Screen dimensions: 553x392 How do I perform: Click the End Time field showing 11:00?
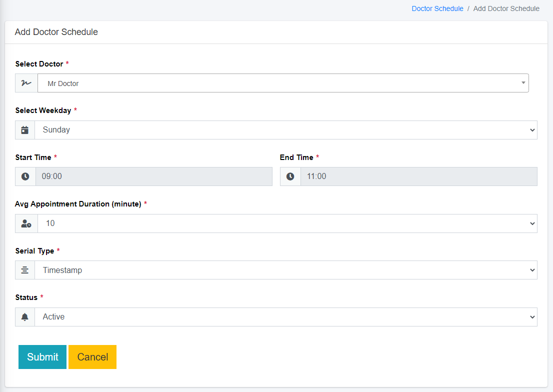click(415, 176)
